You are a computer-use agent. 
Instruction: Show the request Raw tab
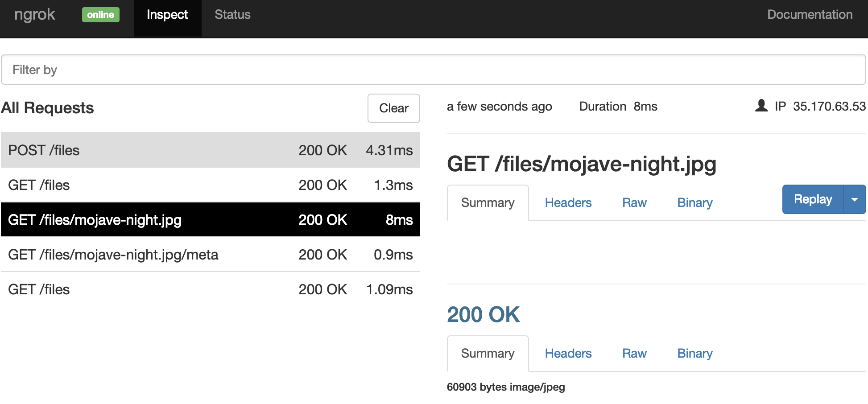pos(634,203)
